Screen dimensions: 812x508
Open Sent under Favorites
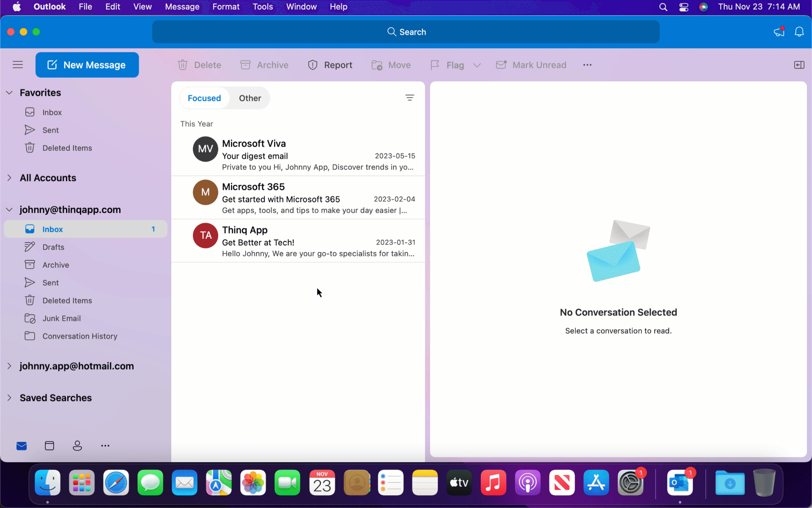point(85,130)
